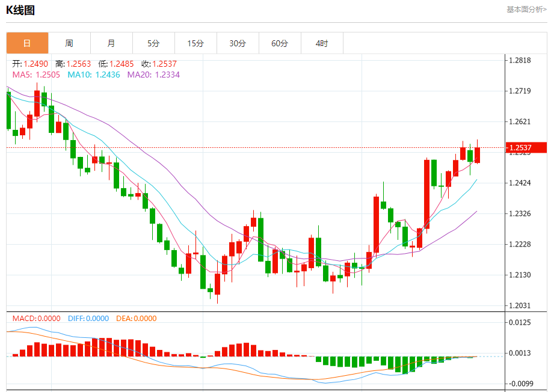The image size is (551, 392).
Task: Open the 5分 interval tab
Action: pos(153,43)
